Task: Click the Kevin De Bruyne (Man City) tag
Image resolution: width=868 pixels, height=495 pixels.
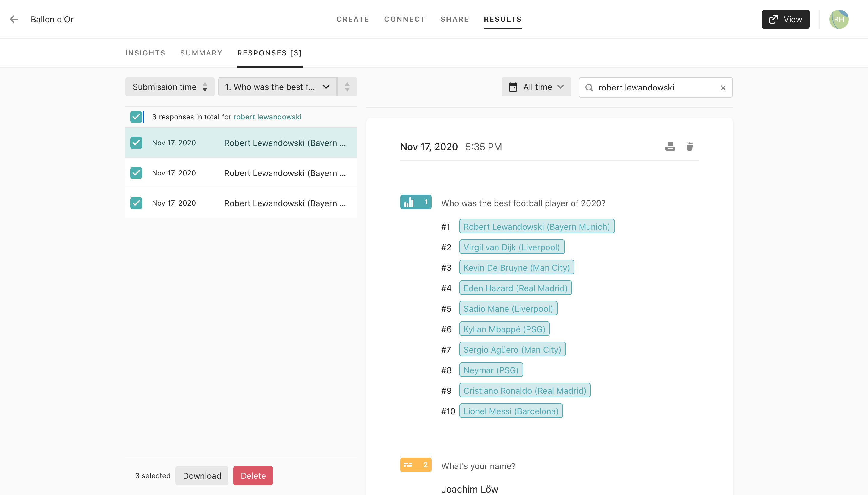Action: (x=517, y=268)
